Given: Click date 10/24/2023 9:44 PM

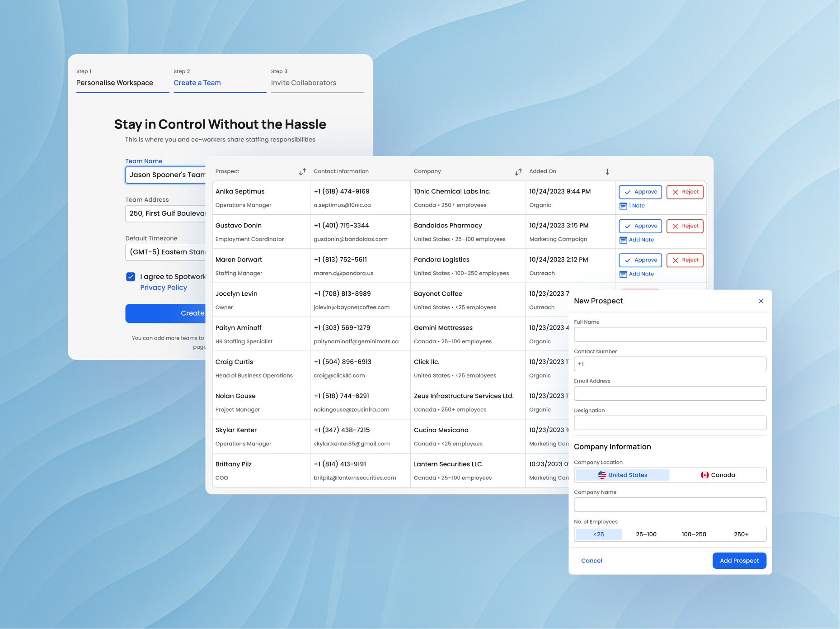Looking at the screenshot, I should [560, 192].
